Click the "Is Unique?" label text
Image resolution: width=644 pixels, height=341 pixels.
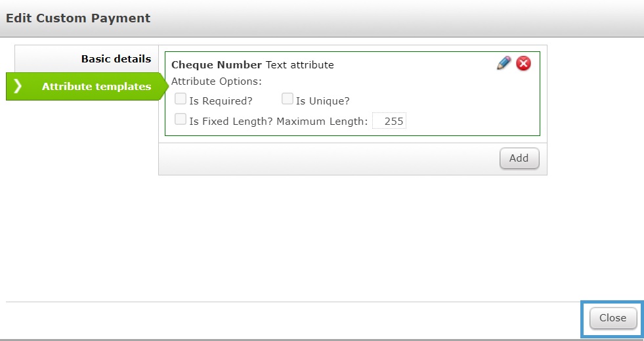322,101
